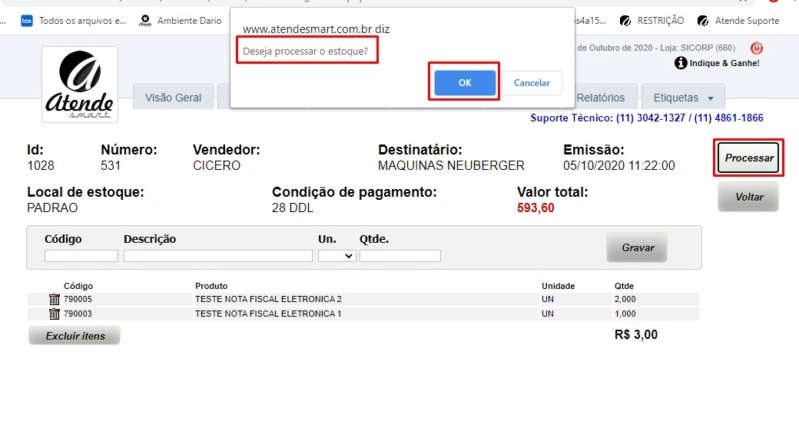
Task: Focus the Código input field
Action: tap(81, 256)
